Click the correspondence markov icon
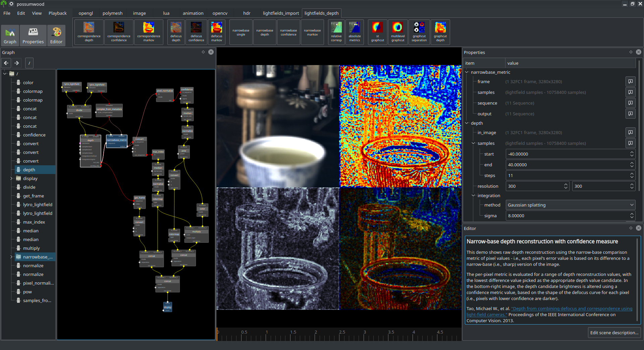Viewport: 644px width, 350px height. (149, 32)
